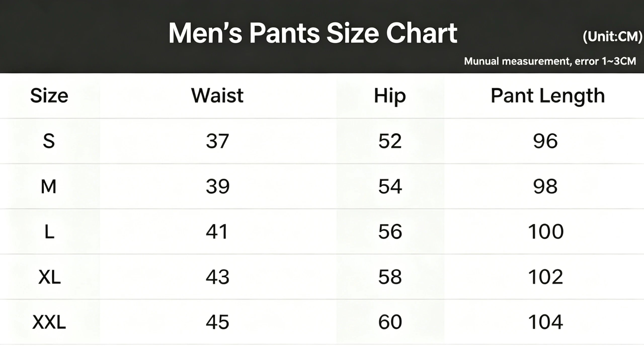Image resolution: width=644 pixels, height=349 pixels.
Task: Click the Unit:CM label
Action: coord(613,37)
